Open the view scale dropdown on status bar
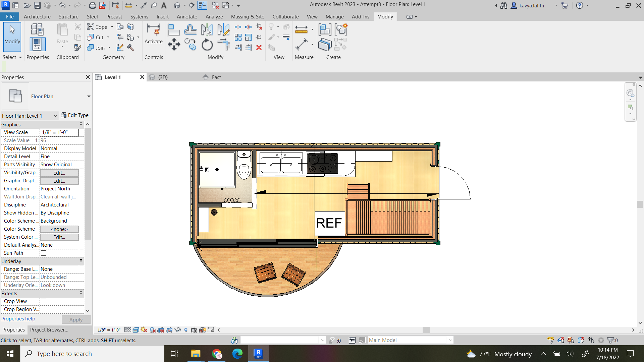This screenshot has width=644, height=362. (x=109, y=330)
